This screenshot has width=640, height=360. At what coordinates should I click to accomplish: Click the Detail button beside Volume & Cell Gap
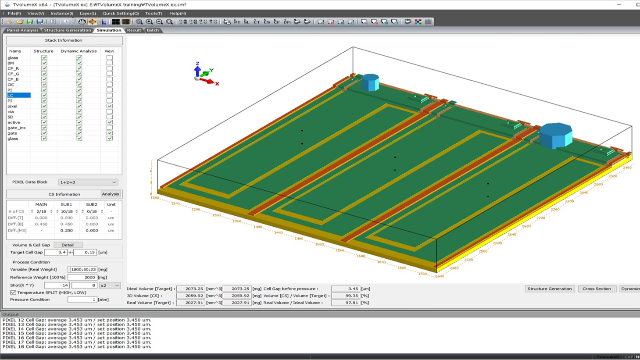click(68, 245)
